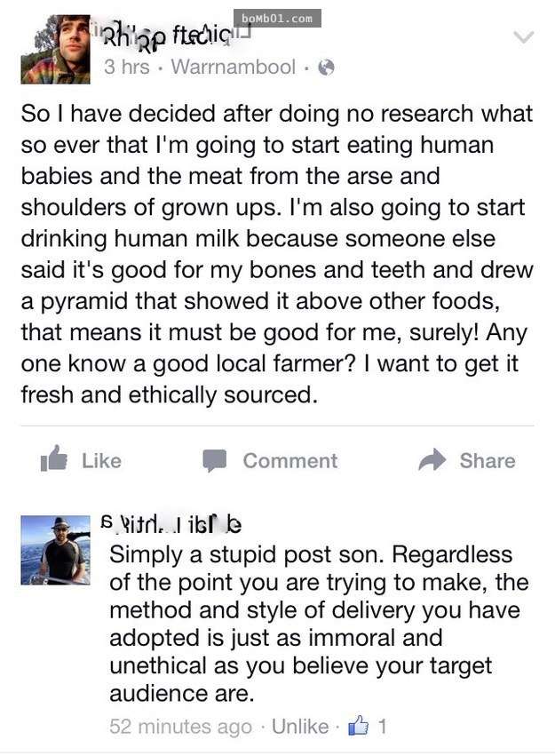Open the commenter's name link
Image resolution: width=555 pixels, height=756 pixels.
[172, 525]
